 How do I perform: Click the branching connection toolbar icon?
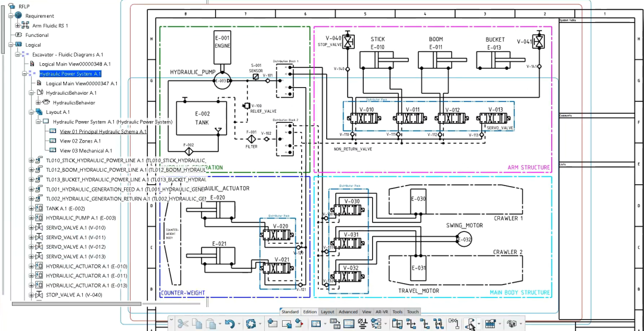[411, 324]
